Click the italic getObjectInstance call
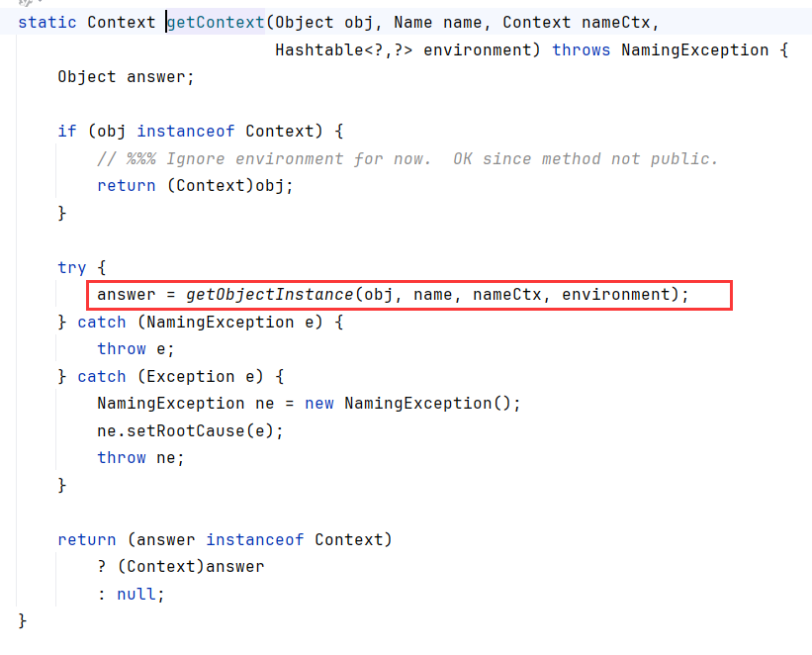 (x=269, y=294)
